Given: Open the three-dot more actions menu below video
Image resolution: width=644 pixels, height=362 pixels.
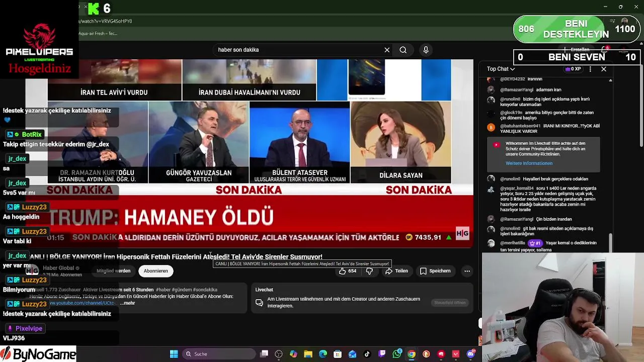Looking at the screenshot, I should [467, 271].
